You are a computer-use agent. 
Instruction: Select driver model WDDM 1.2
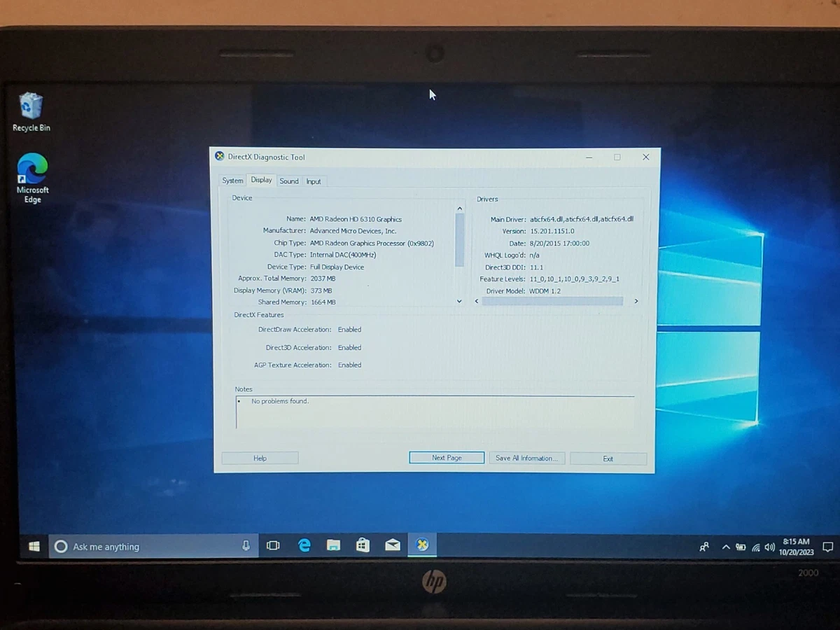click(545, 291)
